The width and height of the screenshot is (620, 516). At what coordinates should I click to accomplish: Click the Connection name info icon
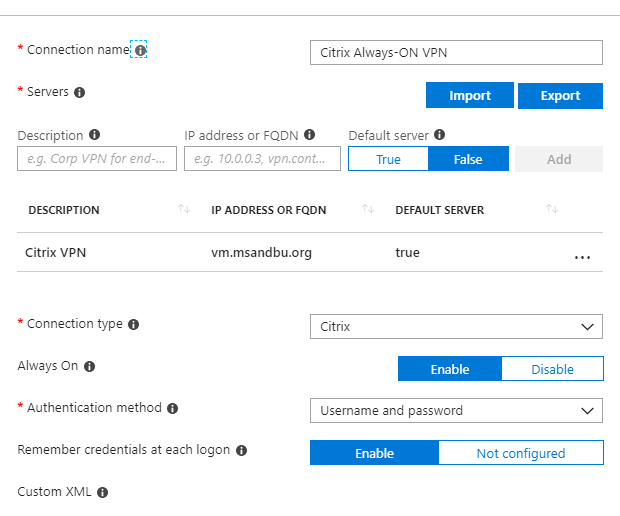[x=140, y=51]
